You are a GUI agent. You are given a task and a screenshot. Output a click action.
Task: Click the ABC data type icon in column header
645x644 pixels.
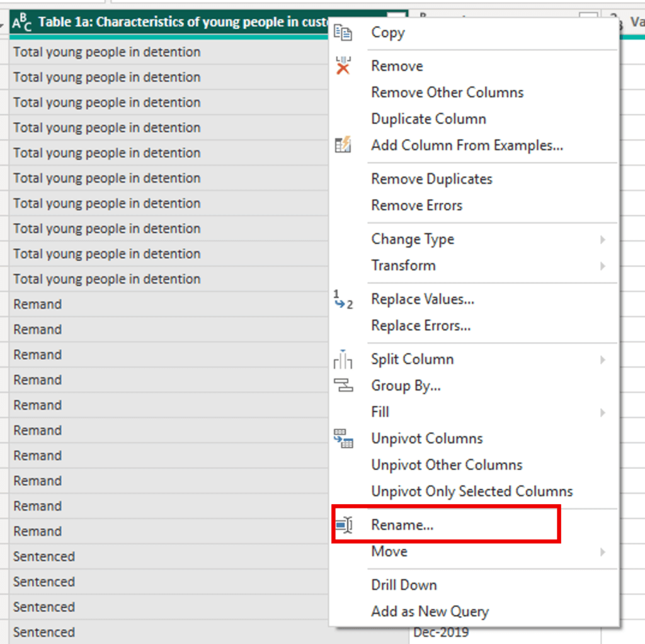click(x=21, y=23)
